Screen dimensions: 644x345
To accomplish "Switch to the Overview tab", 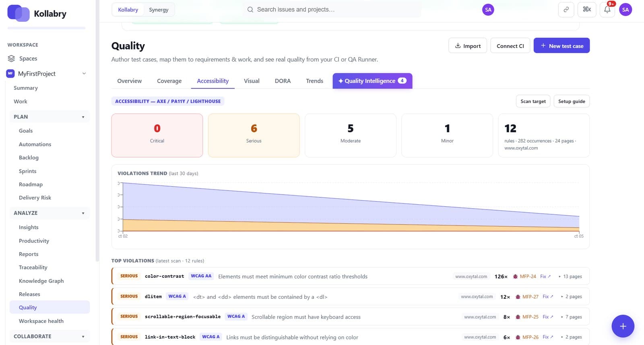I will (x=130, y=81).
